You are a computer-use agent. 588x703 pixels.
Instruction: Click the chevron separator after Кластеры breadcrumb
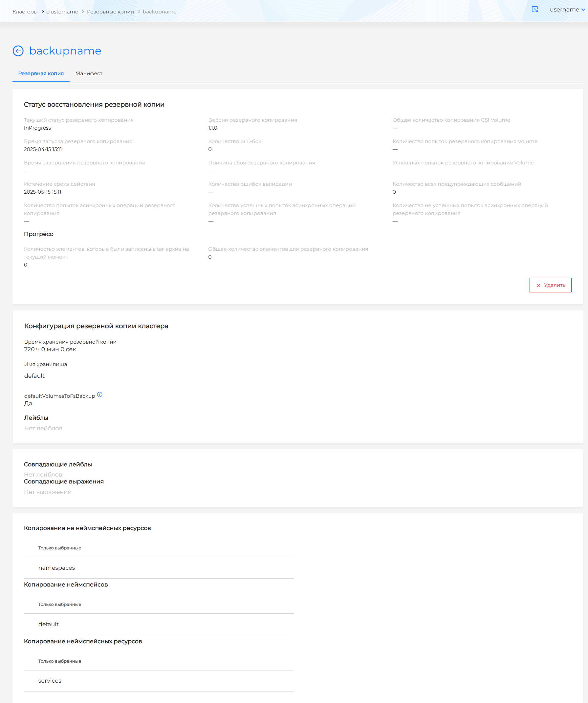[x=43, y=12]
